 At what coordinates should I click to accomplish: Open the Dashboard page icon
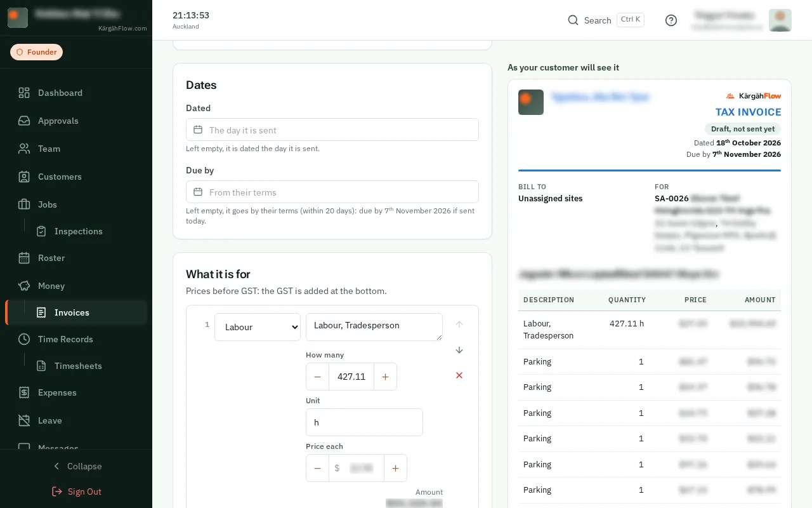[x=24, y=93]
